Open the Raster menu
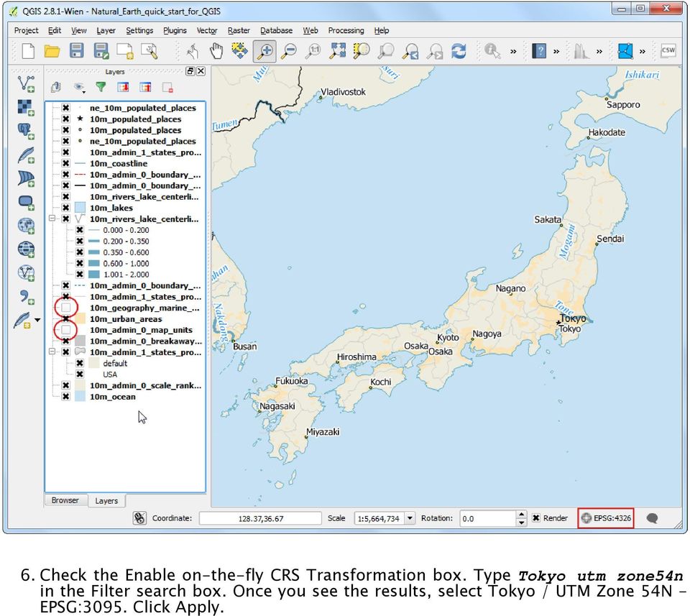This screenshot has width=690, height=616. [x=239, y=30]
